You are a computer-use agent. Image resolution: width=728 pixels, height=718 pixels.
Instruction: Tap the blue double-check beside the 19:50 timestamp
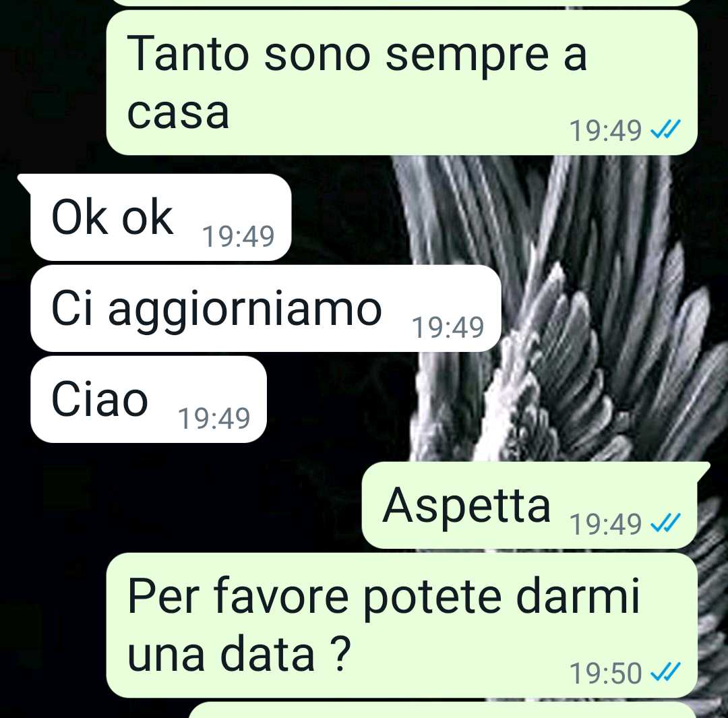tap(665, 672)
